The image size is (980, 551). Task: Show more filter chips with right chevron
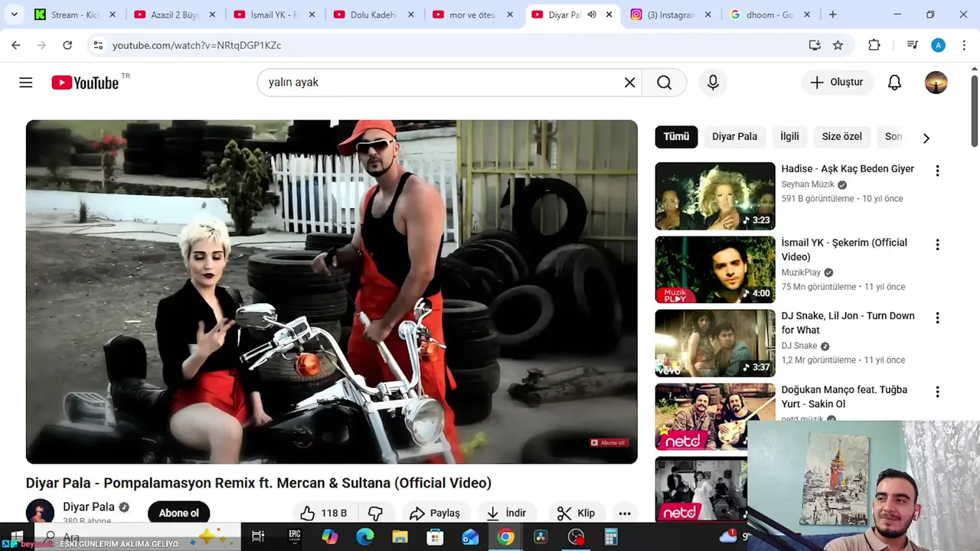coord(926,138)
